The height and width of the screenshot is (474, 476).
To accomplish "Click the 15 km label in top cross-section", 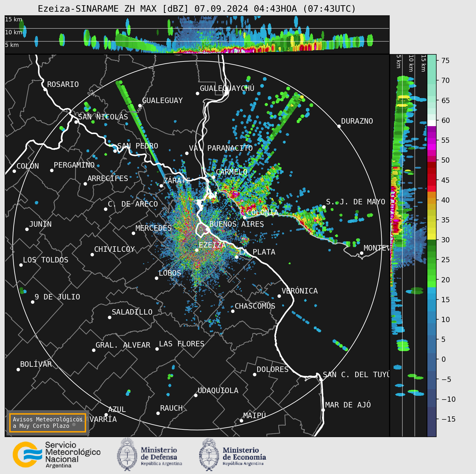I will [x=14, y=19].
